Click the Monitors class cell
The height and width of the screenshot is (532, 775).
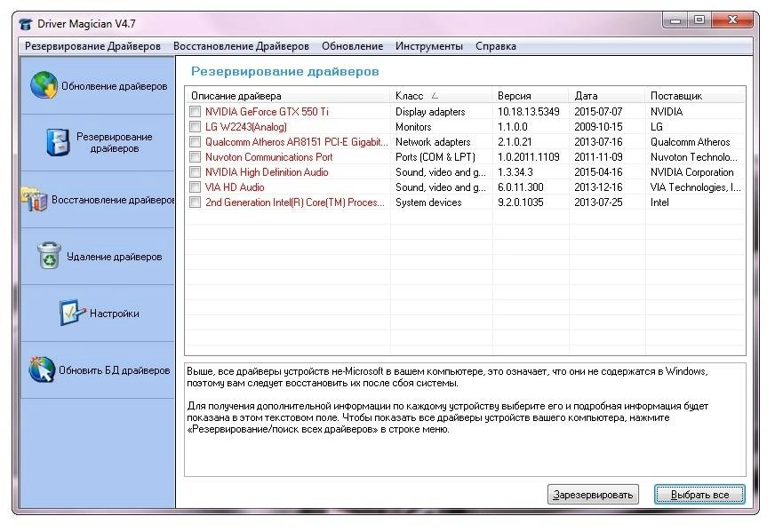click(x=413, y=127)
